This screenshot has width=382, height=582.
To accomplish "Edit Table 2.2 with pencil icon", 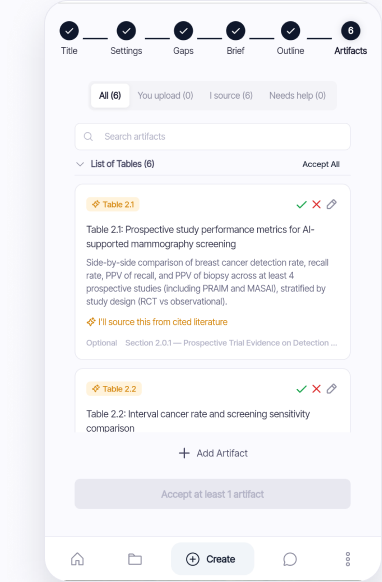I will click(332, 389).
